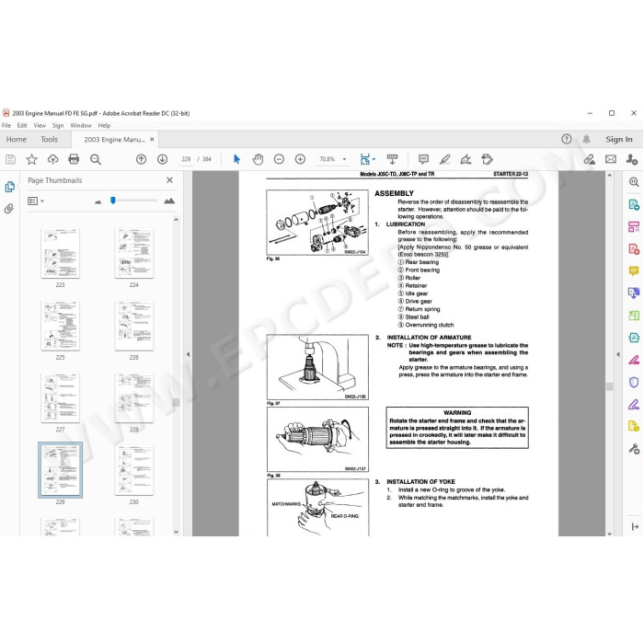Add file to Starred with star icon

pyautogui.click(x=31, y=159)
